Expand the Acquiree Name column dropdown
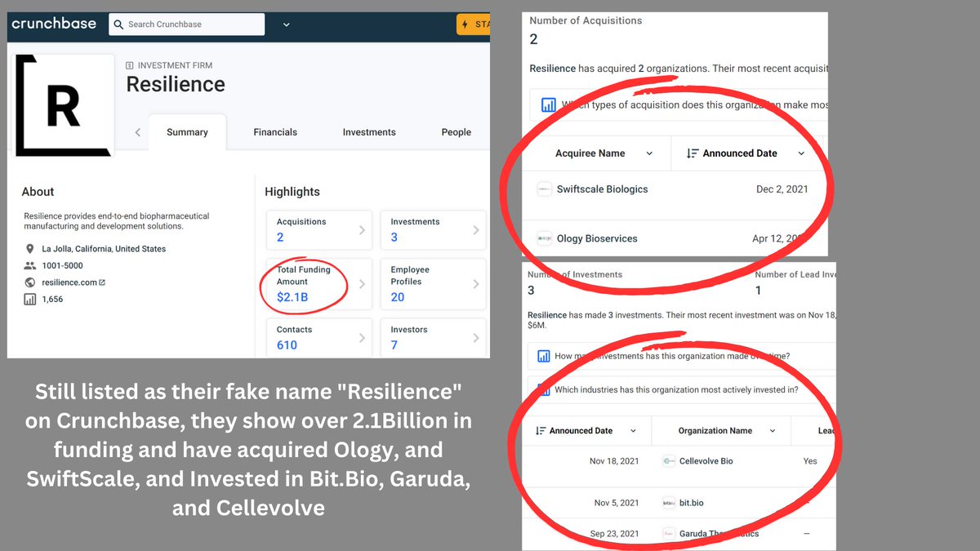The width and height of the screenshot is (980, 551). click(649, 153)
